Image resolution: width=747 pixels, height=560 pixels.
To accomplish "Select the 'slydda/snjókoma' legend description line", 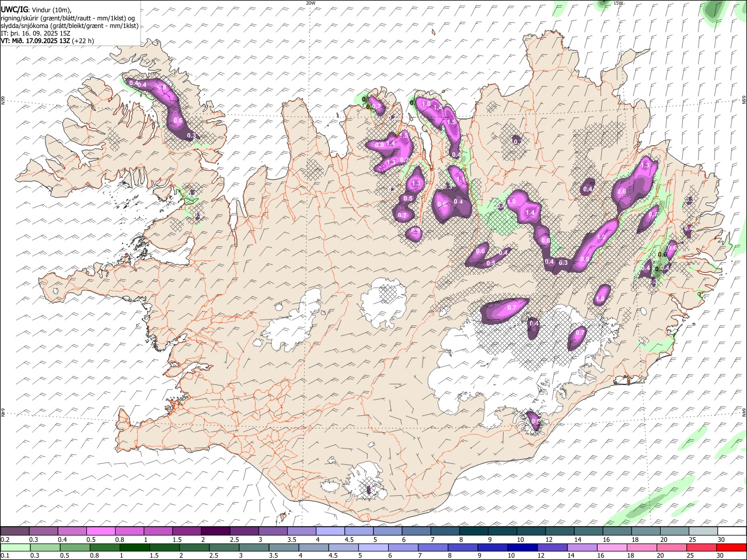I will 69,26.
